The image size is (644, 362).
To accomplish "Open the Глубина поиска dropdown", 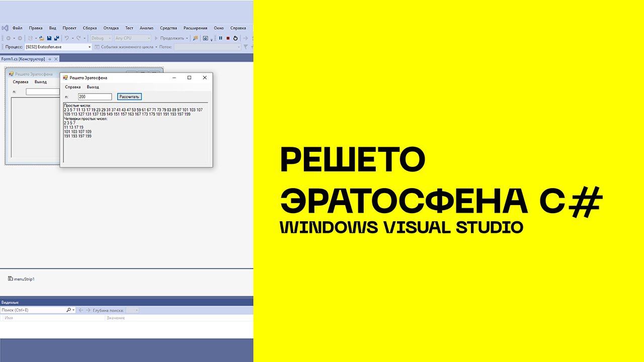I will pyautogui.click(x=132, y=310).
